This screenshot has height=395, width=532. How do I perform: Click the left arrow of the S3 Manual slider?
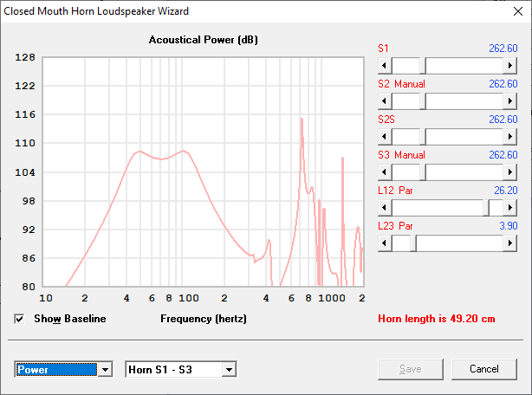click(x=385, y=172)
